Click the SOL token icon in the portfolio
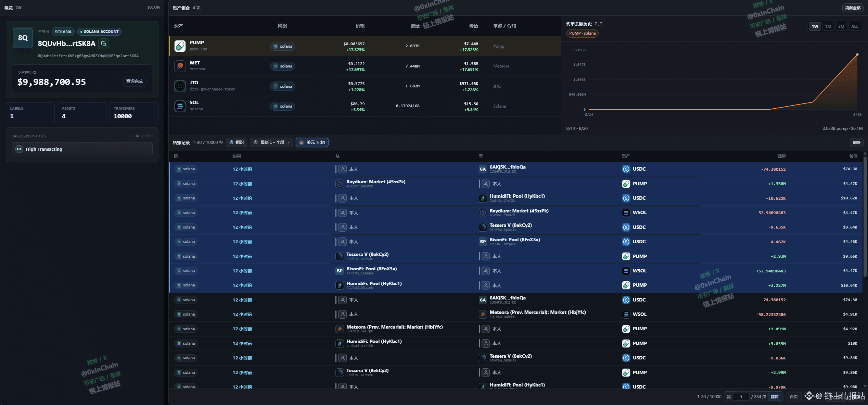 point(180,106)
